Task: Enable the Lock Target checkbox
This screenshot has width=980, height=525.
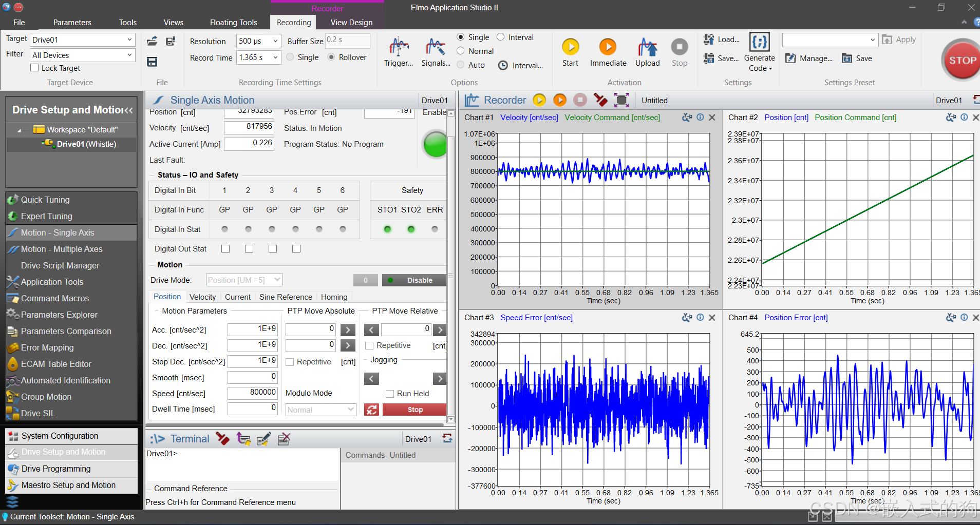Action: tap(34, 68)
